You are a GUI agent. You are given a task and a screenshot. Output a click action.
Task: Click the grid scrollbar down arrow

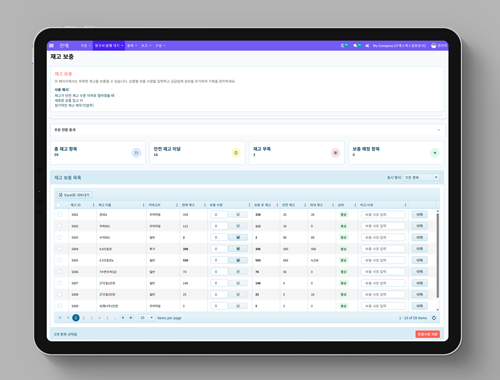coord(438,310)
